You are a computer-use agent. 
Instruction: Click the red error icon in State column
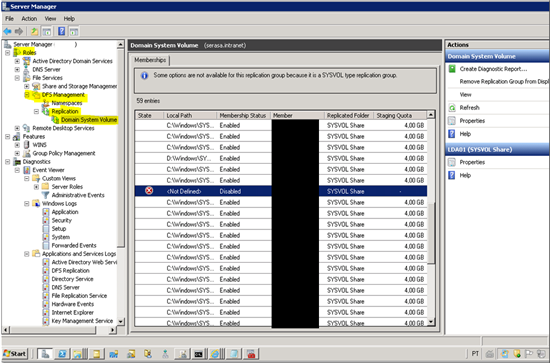(x=149, y=191)
